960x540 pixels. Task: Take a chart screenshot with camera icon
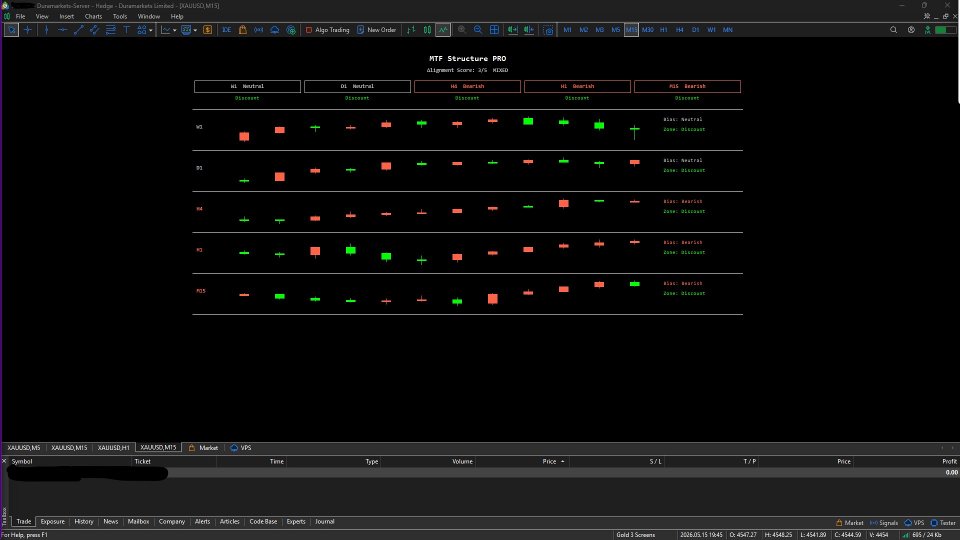click(x=549, y=29)
